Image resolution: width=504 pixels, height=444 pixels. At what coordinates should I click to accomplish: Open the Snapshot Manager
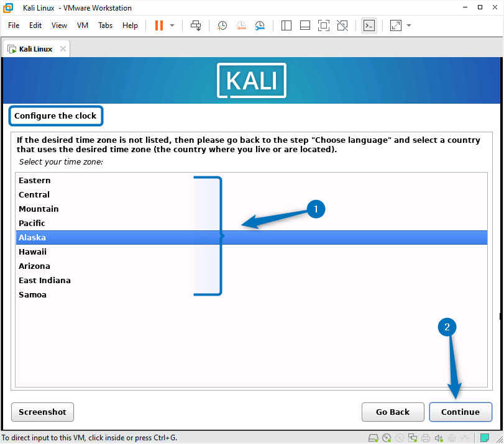click(x=260, y=25)
